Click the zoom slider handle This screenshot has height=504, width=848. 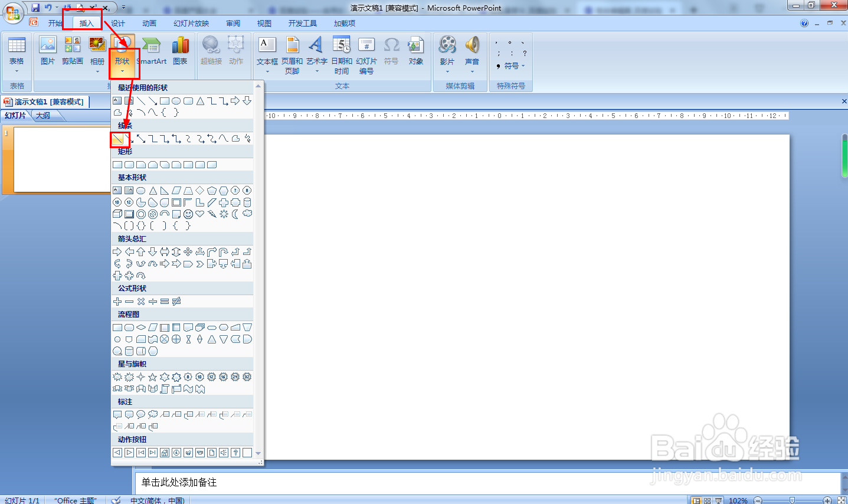792,500
